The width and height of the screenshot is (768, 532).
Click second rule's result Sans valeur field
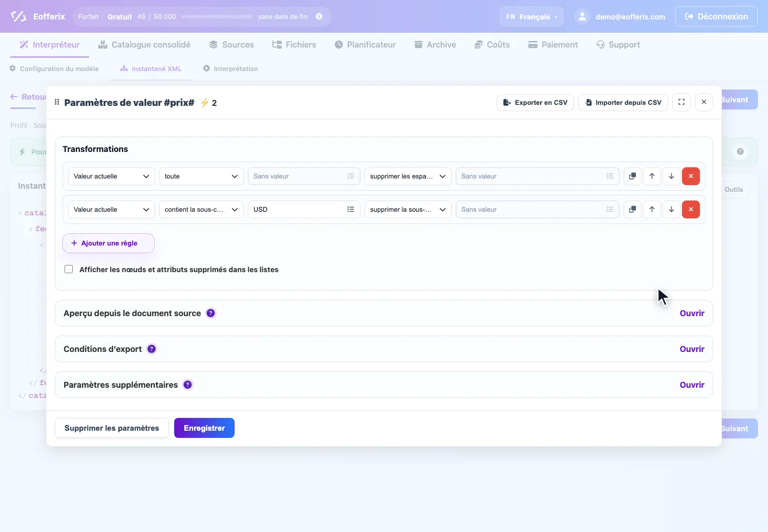(538, 210)
